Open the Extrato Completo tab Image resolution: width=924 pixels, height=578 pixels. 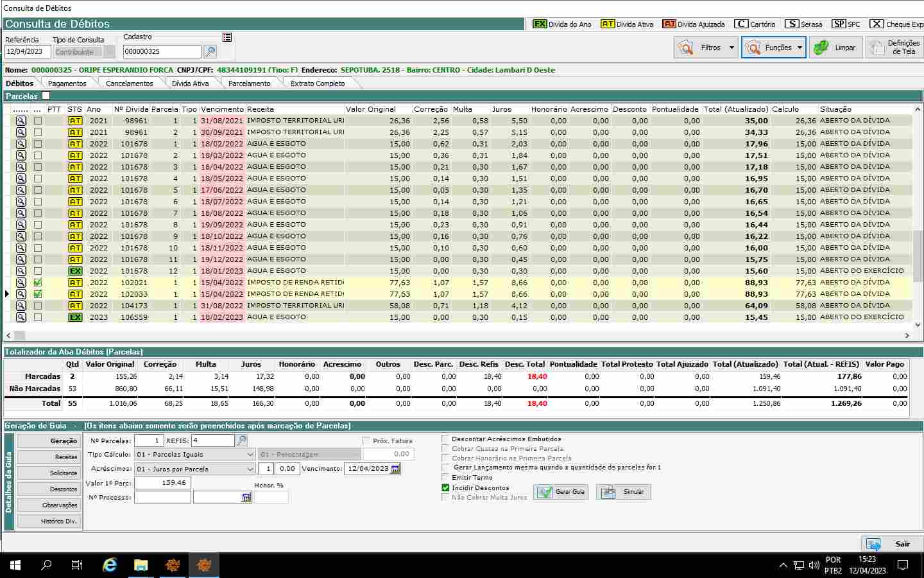317,83
